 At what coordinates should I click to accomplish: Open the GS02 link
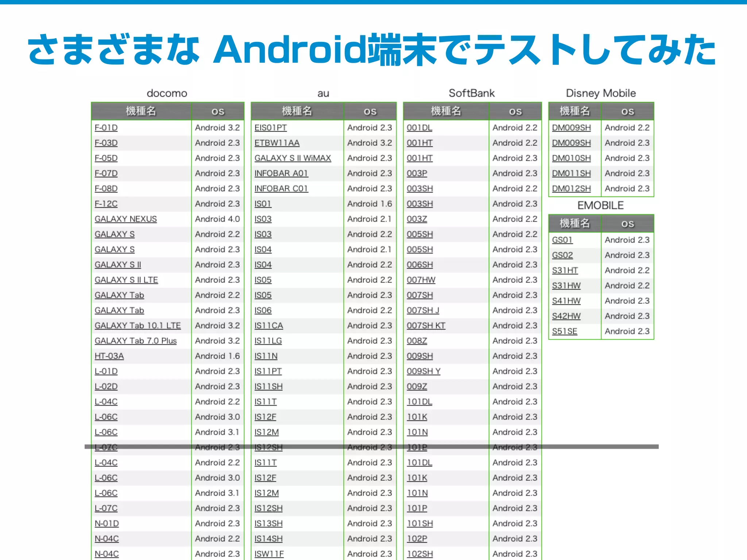coord(562,255)
